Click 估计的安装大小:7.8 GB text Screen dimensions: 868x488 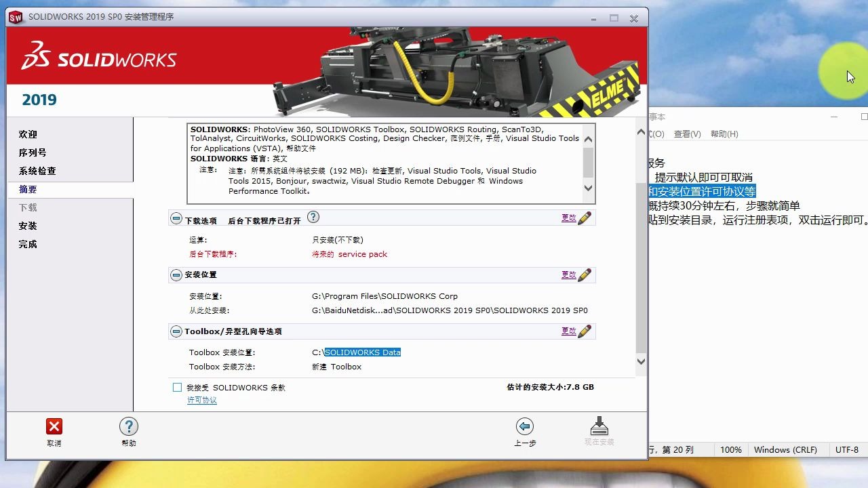(x=550, y=387)
